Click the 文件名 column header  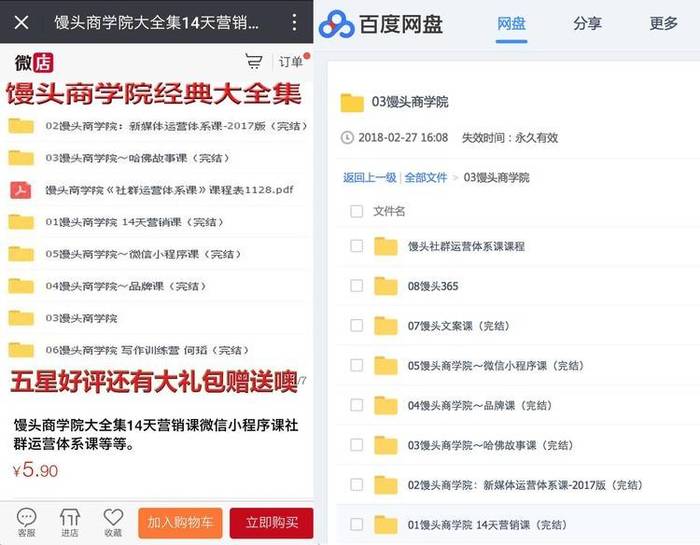click(389, 211)
